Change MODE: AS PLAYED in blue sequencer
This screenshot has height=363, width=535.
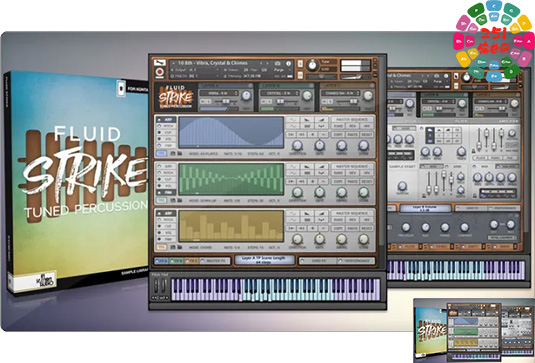(203, 154)
